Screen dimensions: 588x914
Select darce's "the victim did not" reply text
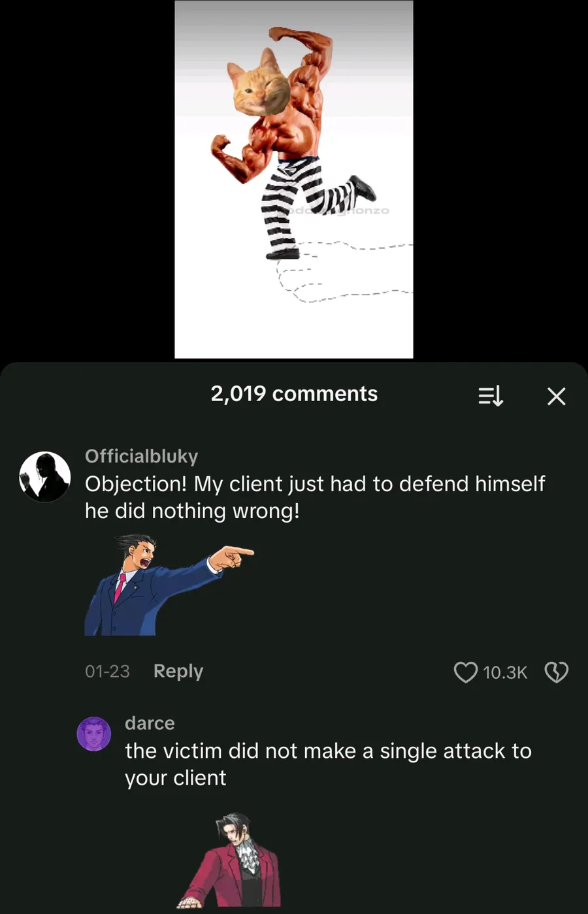(x=328, y=764)
